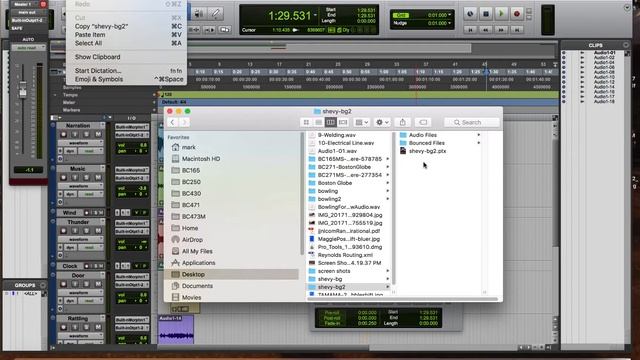
Task: Choose Emoji & Symbols in the menu
Action: coord(127,79)
